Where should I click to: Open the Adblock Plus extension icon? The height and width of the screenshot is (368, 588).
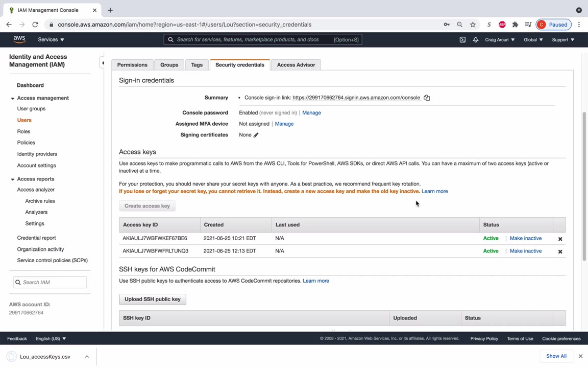coord(502,25)
